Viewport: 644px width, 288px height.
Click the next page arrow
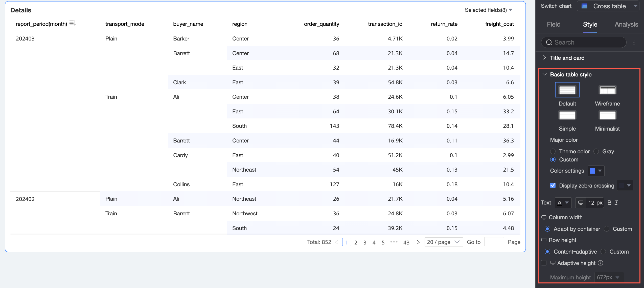pos(418,242)
